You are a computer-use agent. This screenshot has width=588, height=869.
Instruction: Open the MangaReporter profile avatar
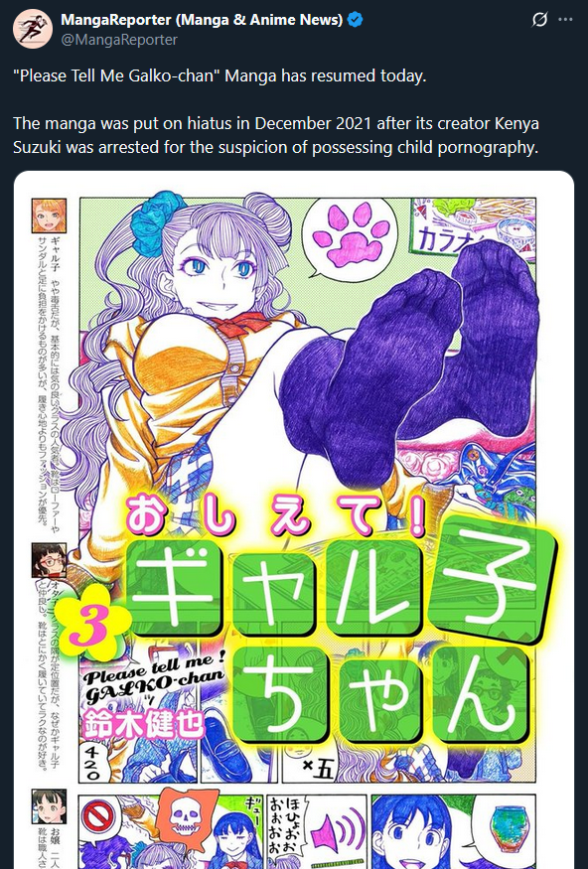click(33, 29)
